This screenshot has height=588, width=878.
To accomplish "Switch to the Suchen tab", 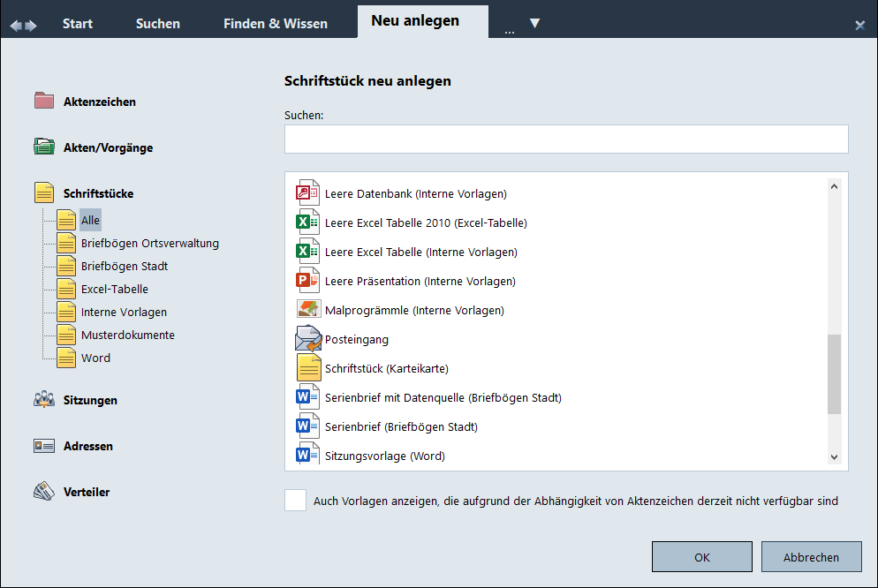I will coord(158,24).
